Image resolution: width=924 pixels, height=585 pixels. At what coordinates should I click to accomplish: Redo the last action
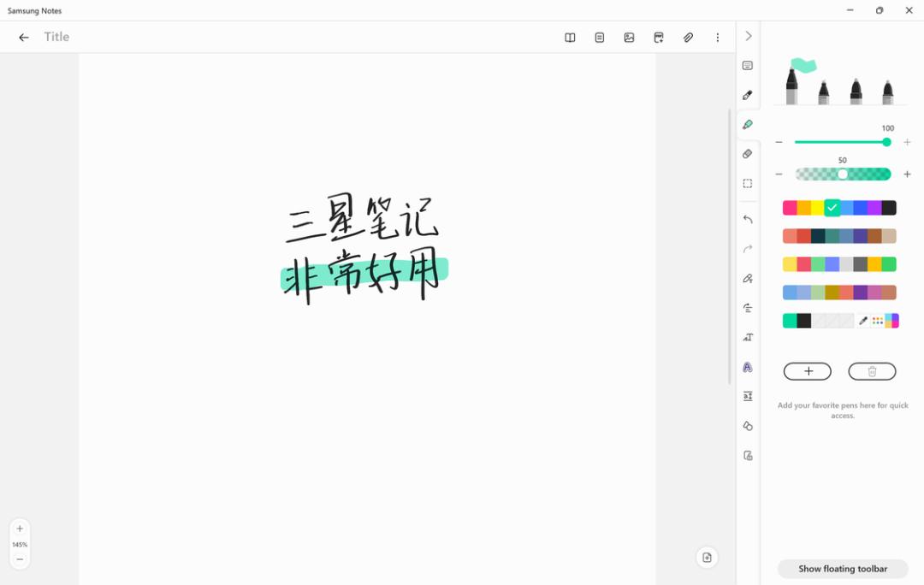(748, 249)
